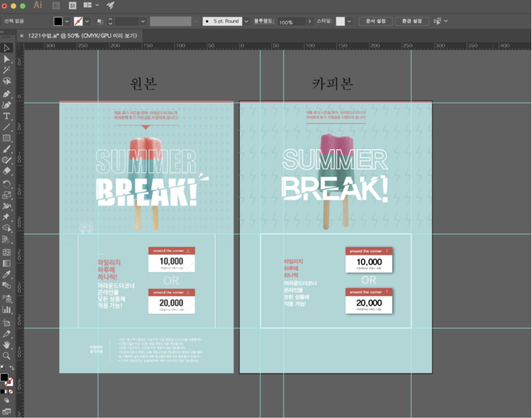
Task: Open Adobe Bridge via Br icon
Action: point(56,5)
